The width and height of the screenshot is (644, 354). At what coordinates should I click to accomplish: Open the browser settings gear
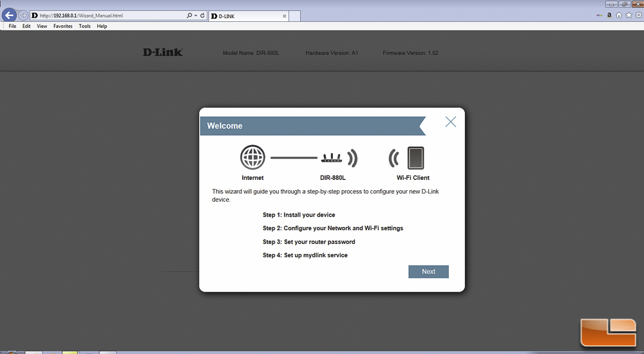(x=639, y=15)
